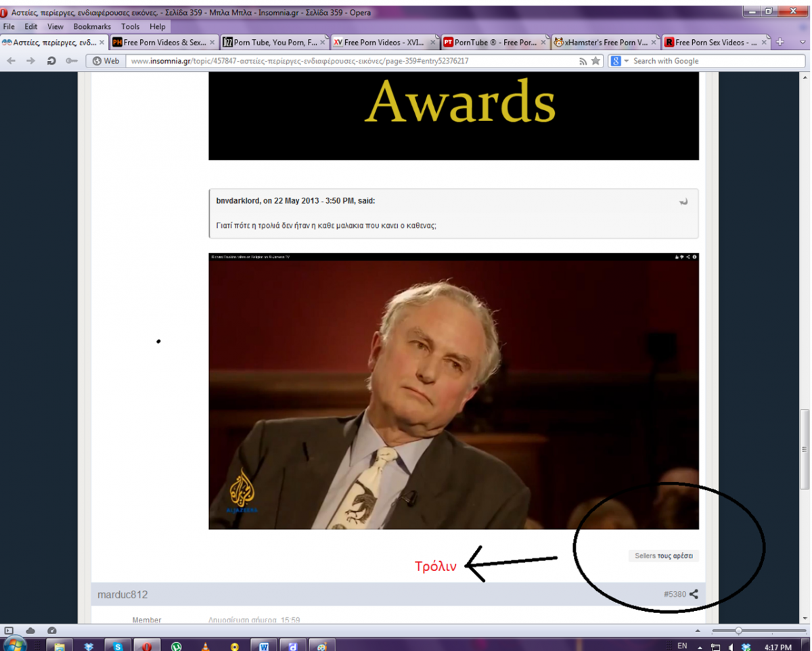
Task: Click the insomnia.gr address bar
Action: 352,61
